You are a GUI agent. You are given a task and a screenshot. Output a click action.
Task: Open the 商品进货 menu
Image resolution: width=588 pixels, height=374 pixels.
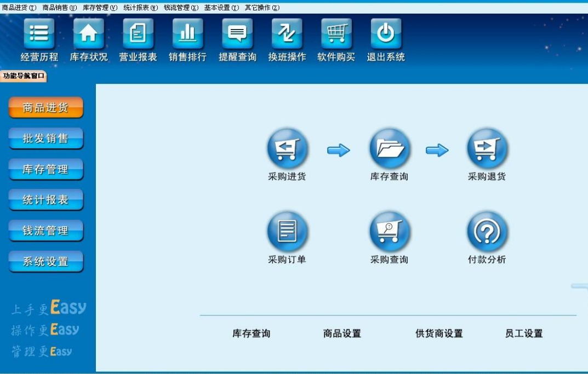pos(19,8)
